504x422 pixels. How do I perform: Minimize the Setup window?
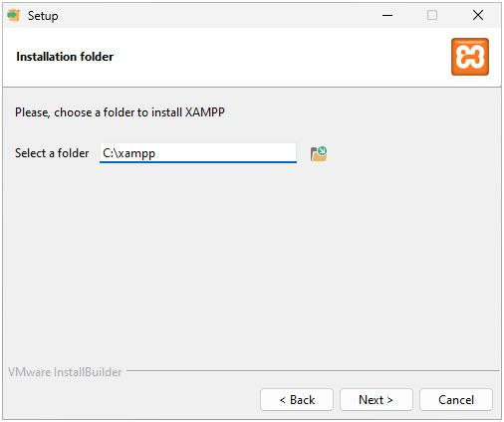(x=387, y=15)
